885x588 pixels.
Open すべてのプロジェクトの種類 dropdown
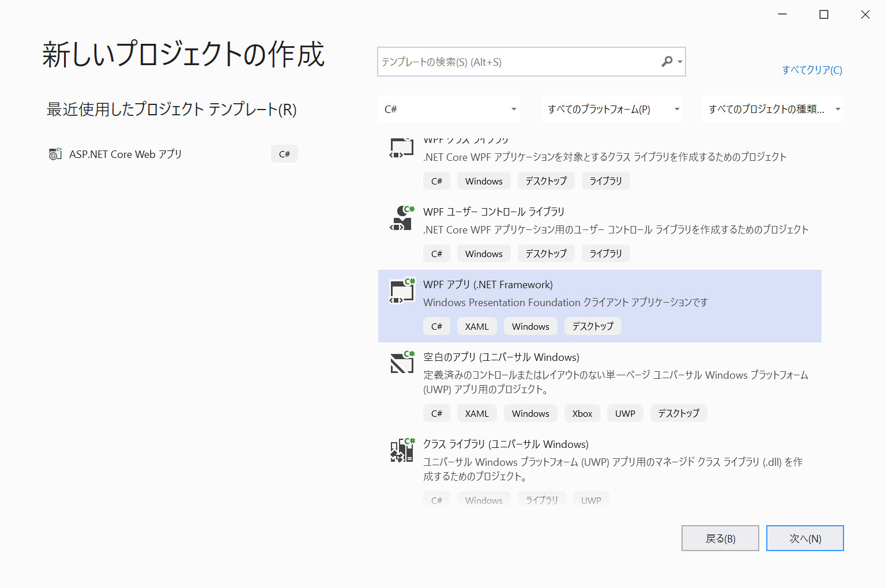(773, 109)
